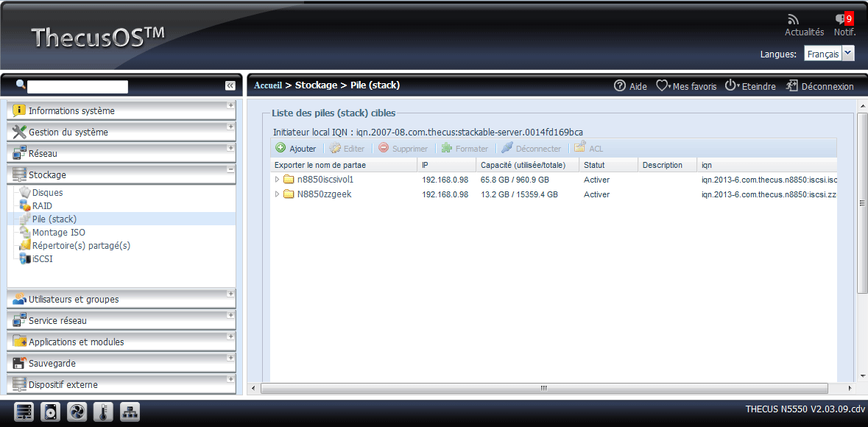Collapse the Stockage section

click(x=121, y=174)
